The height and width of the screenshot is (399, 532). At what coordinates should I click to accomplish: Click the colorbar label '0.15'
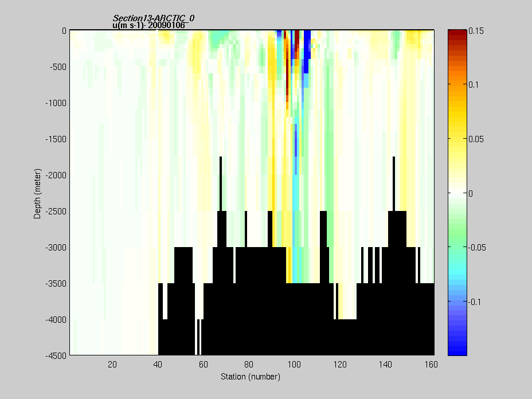(476, 31)
